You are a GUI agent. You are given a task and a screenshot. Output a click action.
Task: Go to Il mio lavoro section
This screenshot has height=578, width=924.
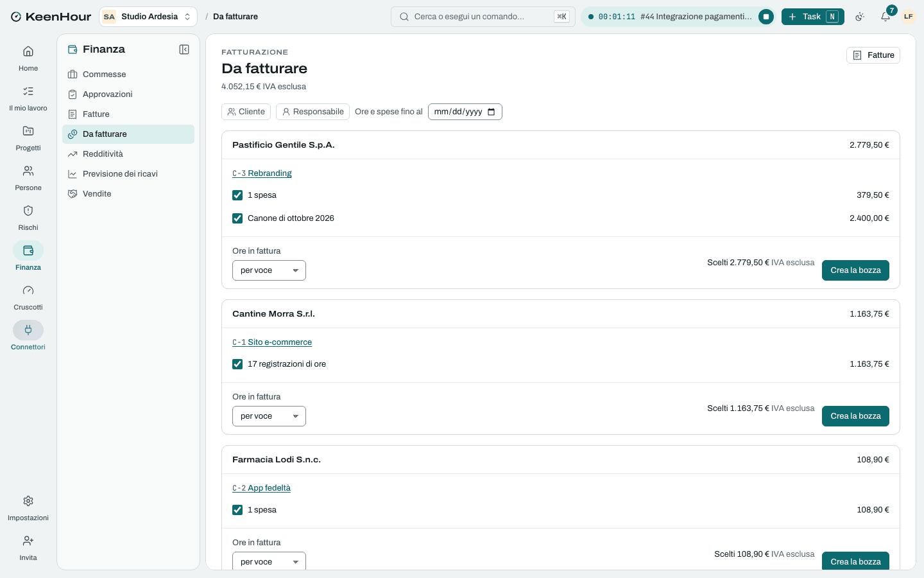[x=28, y=98]
